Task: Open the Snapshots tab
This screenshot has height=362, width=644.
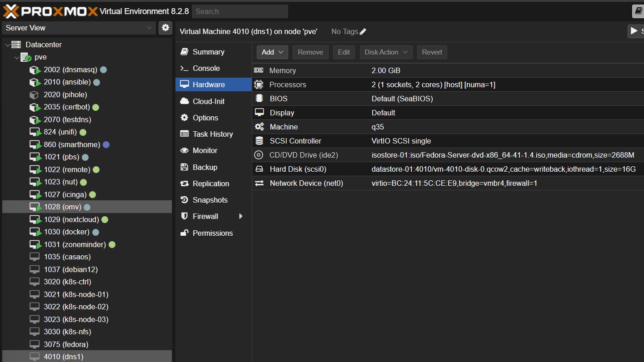Action: [x=210, y=200]
